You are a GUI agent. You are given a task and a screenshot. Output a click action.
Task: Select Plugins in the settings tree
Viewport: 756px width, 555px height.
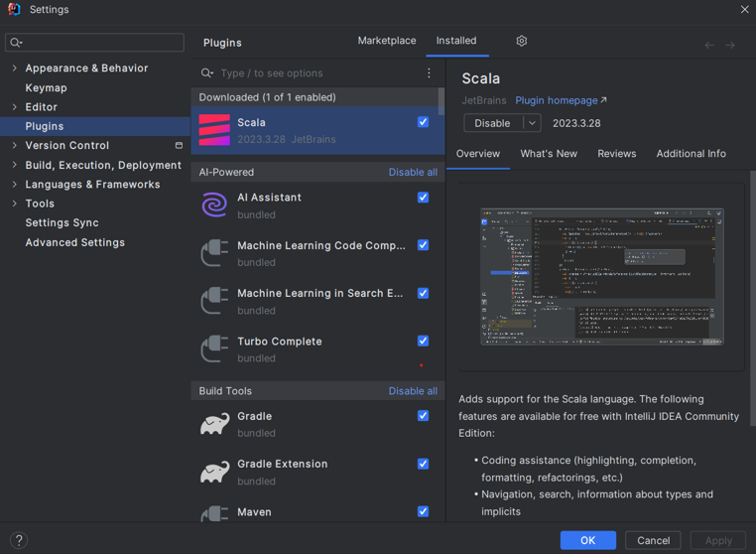point(95,126)
